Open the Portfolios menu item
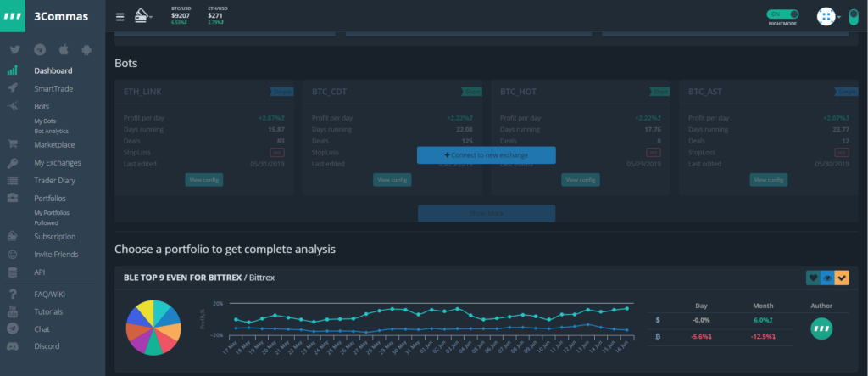Viewport: 868px width, 376px height. tap(50, 199)
